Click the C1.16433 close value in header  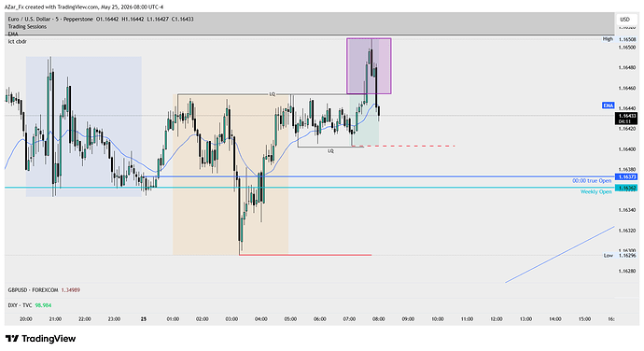(182, 19)
